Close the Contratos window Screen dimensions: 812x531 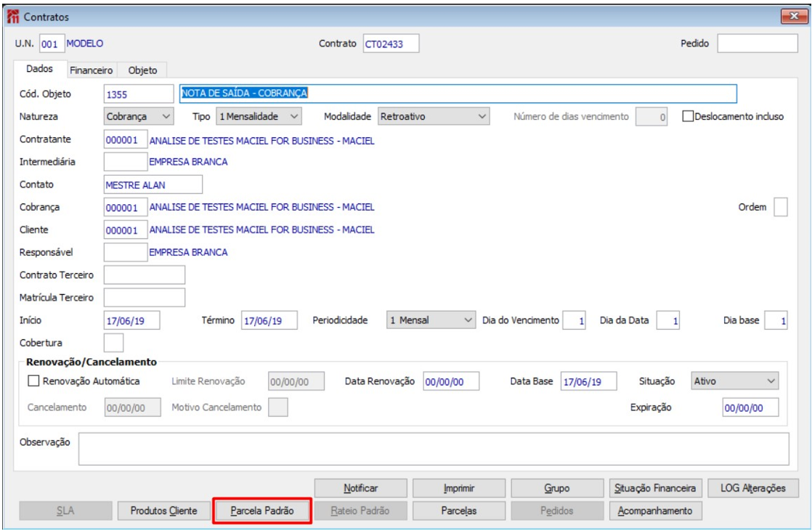coord(793,17)
